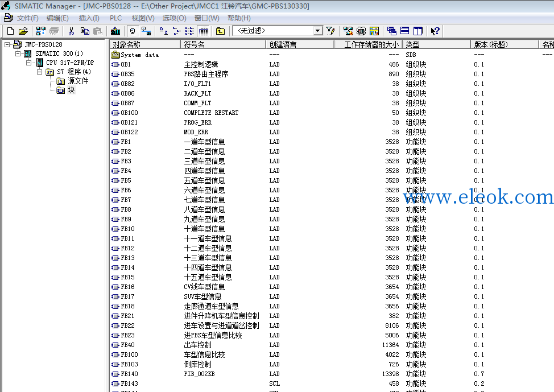Viewport: 554px width, 392px height.
Task: Sort by 版本(标题) column header
Action: [x=504, y=44]
